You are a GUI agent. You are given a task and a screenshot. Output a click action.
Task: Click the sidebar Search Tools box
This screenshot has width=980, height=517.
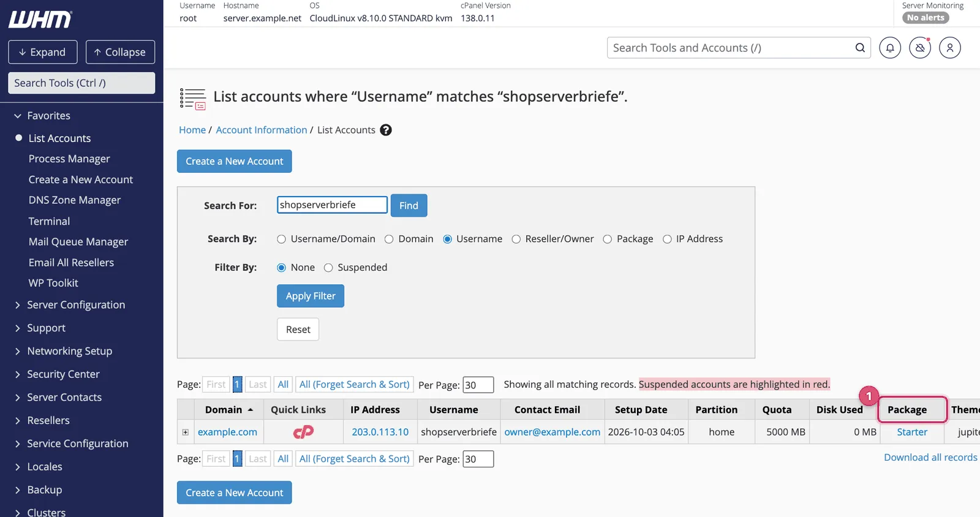click(81, 83)
